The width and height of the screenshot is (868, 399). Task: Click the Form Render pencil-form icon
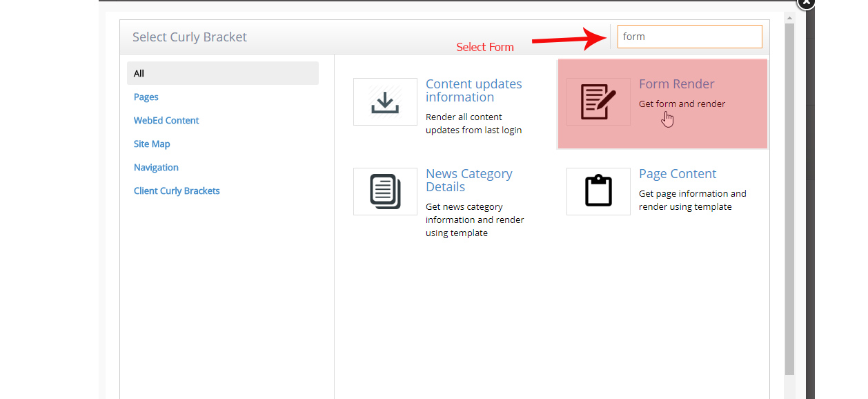tap(598, 102)
